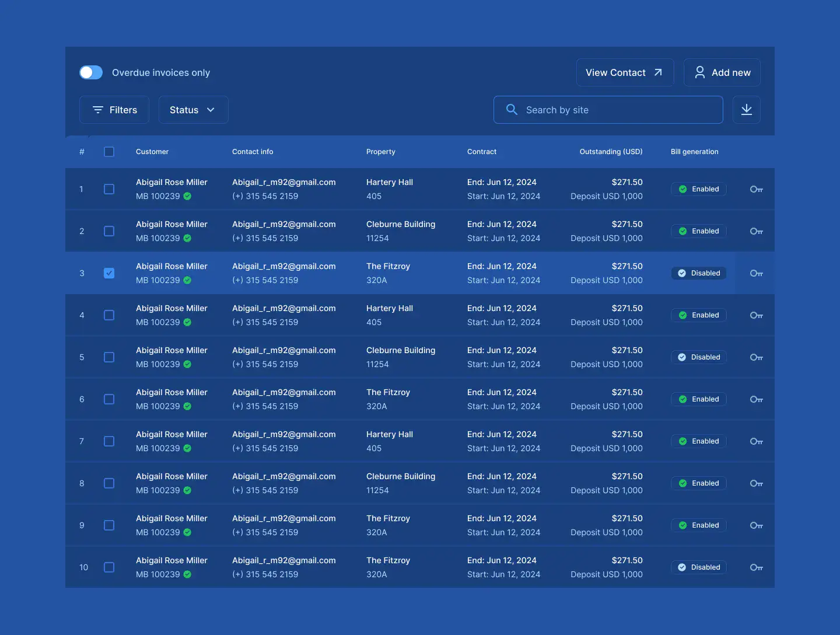Click the Disabled badge in row 3
The width and height of the screenshot is (840, 635).
click(x=698, y=273)
